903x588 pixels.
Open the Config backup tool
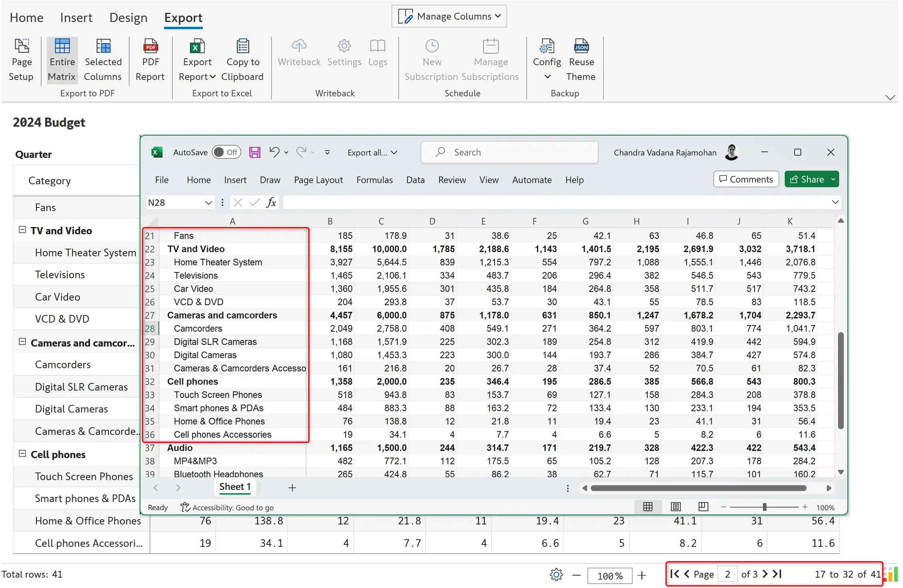(547, 52)
